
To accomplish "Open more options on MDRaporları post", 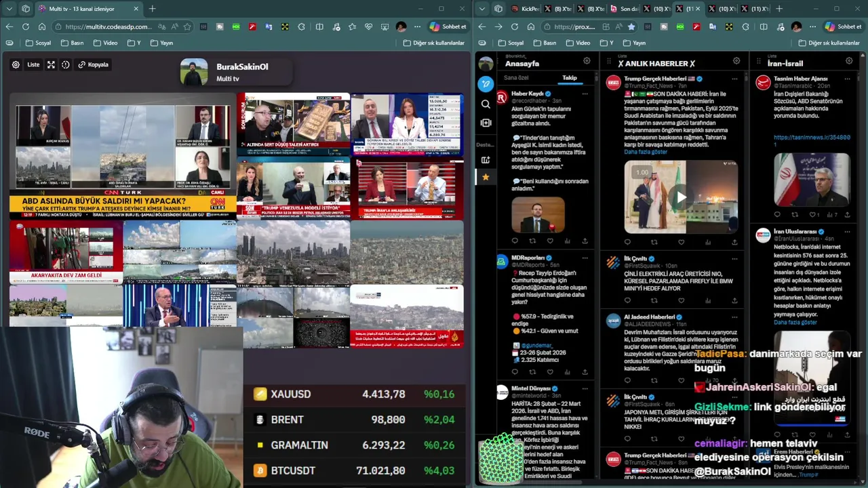I will 585,258.
